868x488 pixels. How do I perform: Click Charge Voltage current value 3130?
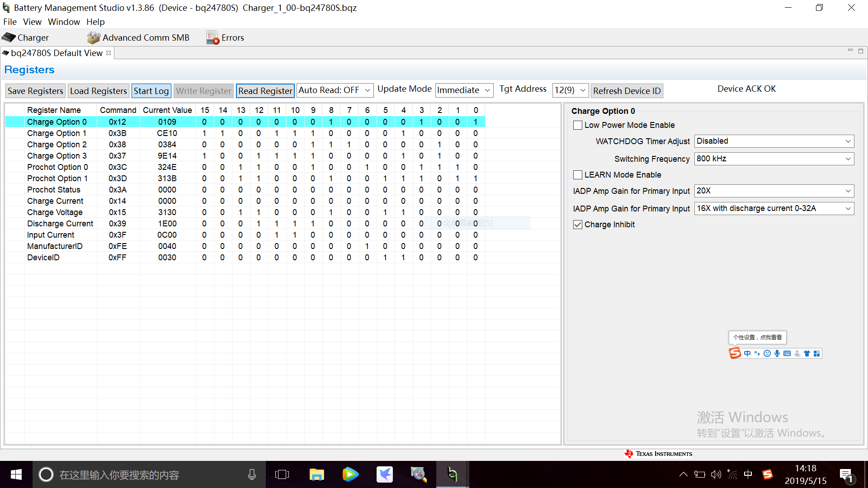167,212
